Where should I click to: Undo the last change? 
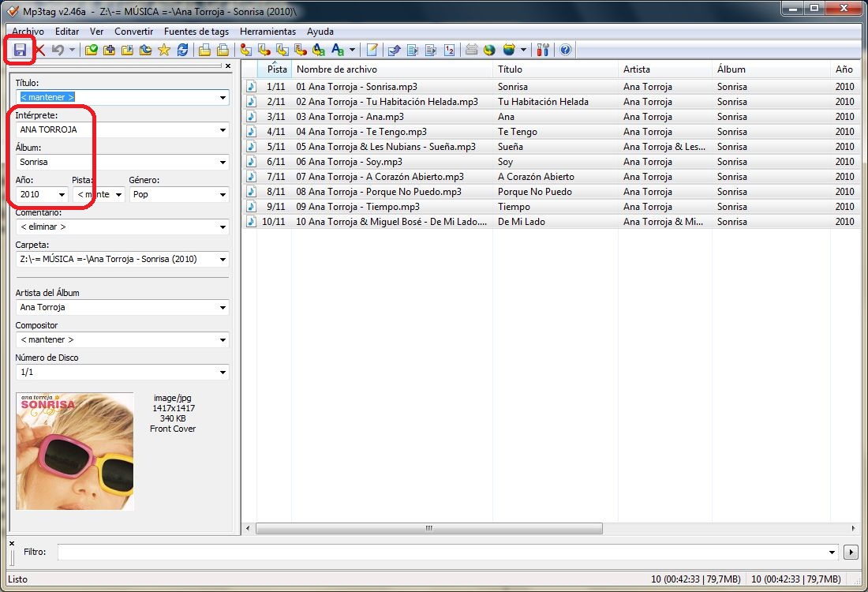[x=58, y=50]
